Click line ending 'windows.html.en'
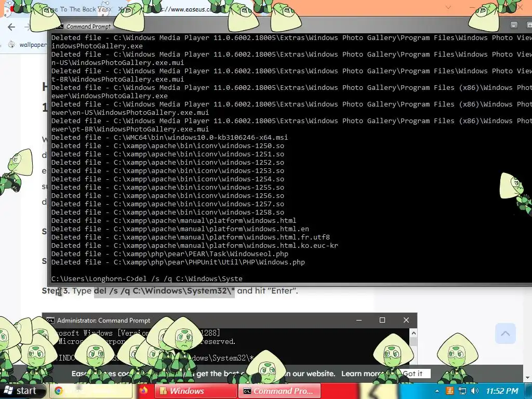The image size is (532, 399). [180, 229]
